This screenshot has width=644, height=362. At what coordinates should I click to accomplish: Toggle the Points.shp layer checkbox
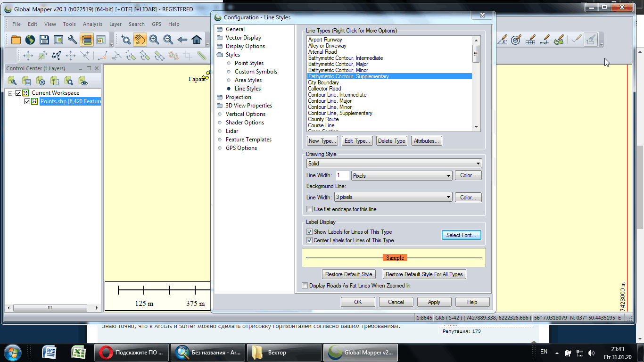(27, 101)
